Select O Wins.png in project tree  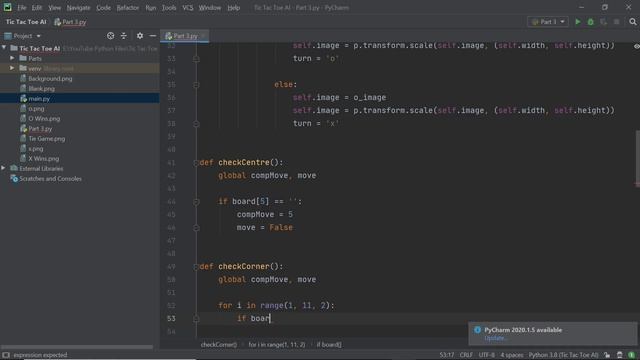coord(44,118)
